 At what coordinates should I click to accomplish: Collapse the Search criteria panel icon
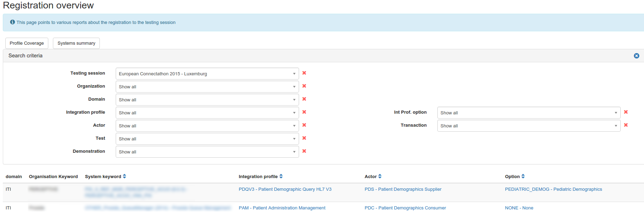[636, 56]
